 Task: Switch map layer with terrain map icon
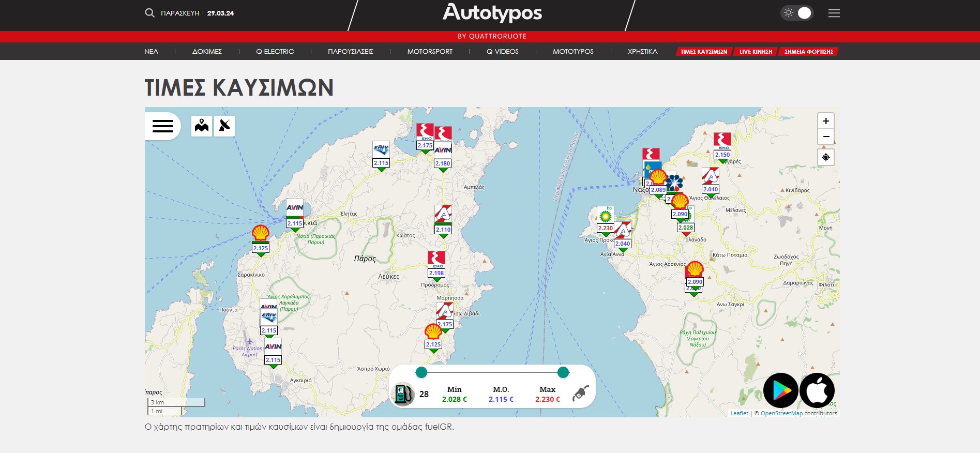pos(202,126)
